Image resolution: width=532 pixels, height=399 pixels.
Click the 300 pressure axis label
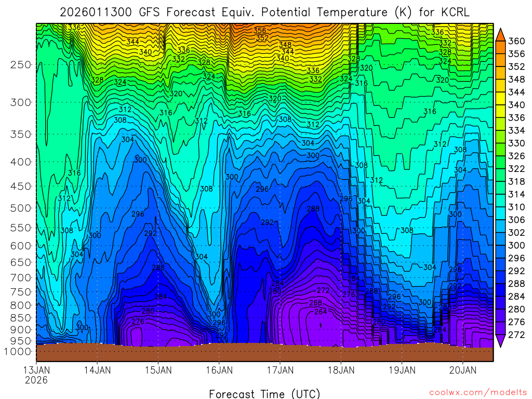pos(21,102)
